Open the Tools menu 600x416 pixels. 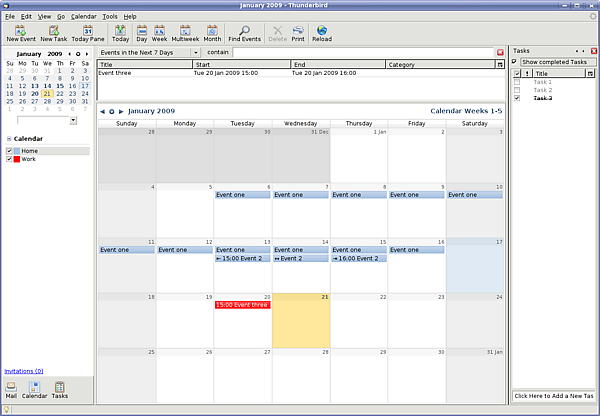(x=110, y=17)
